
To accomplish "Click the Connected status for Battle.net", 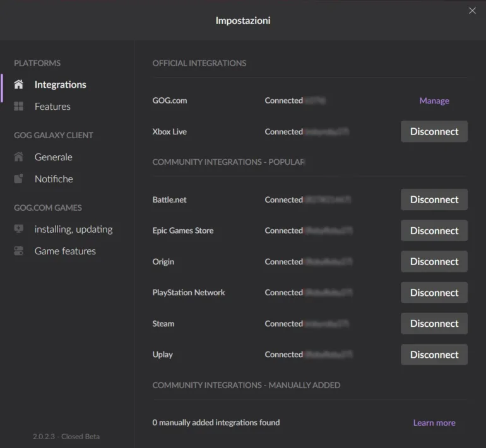I will click(283, 199).
